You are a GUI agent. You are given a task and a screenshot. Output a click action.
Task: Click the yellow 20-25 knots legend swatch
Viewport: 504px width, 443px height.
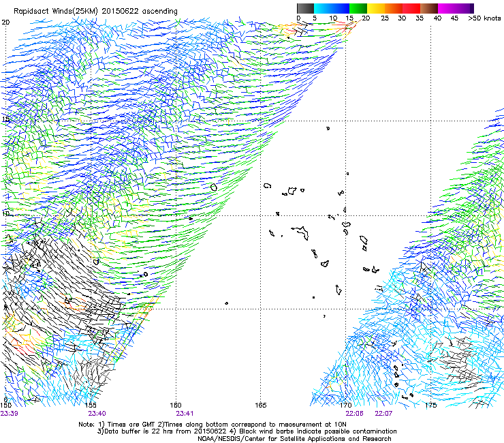click(376, 8)
